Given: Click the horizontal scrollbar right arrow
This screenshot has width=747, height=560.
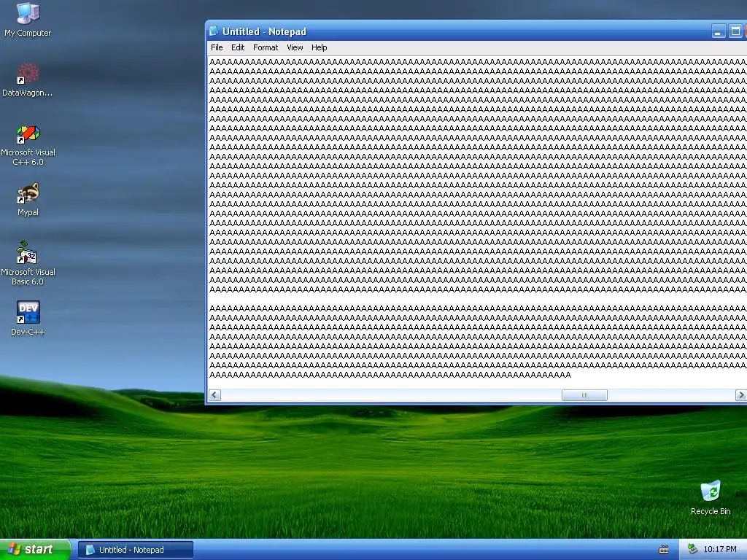Looking at the screenshot, I should 741,395.
